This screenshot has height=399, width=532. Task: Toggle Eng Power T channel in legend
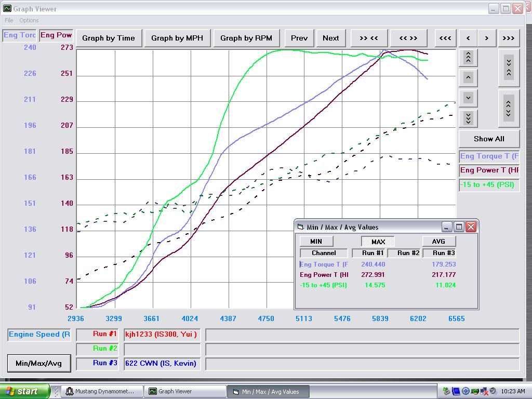489,170
